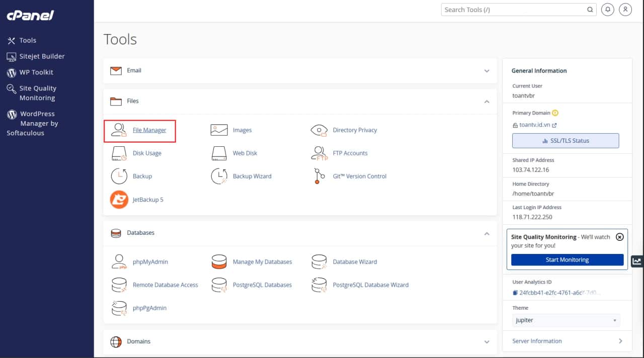Open the Database Wizard icon

coord(319,262)
